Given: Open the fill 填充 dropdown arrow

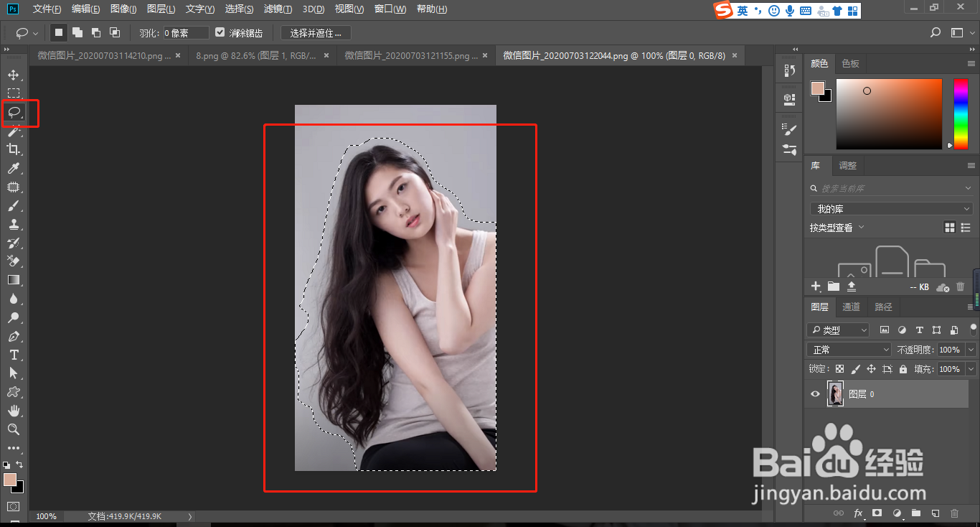Looking at the screenshot, I should pos(971,369).
